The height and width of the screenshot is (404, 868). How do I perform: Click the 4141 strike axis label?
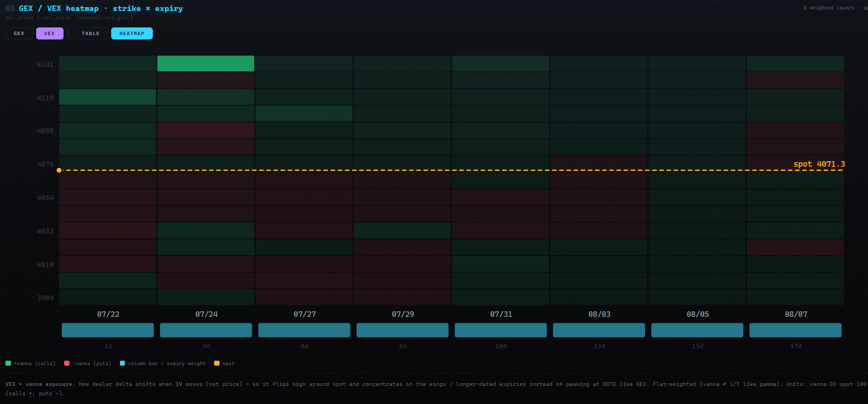[x=45, y=64]
